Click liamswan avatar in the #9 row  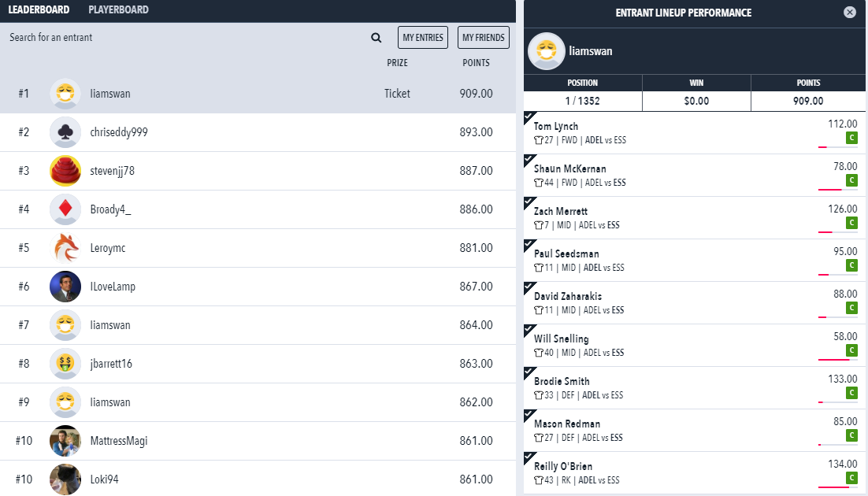65,402
